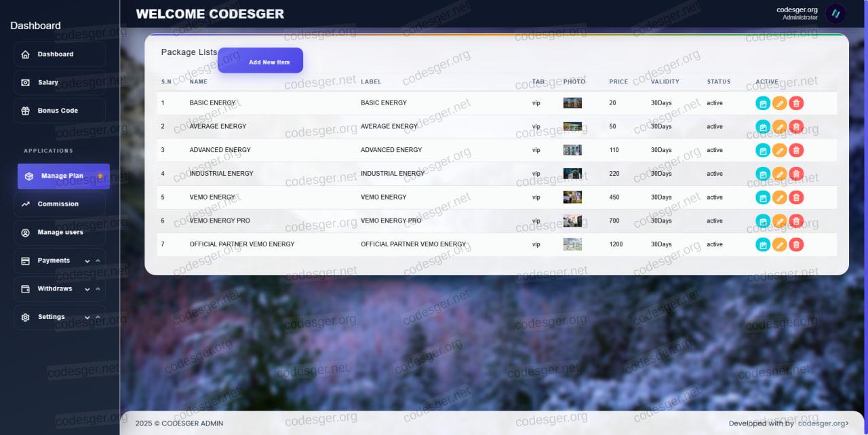Click the profile avatar icon in top right
Viewport: 868px width, 435px height.
coord(835,14)
